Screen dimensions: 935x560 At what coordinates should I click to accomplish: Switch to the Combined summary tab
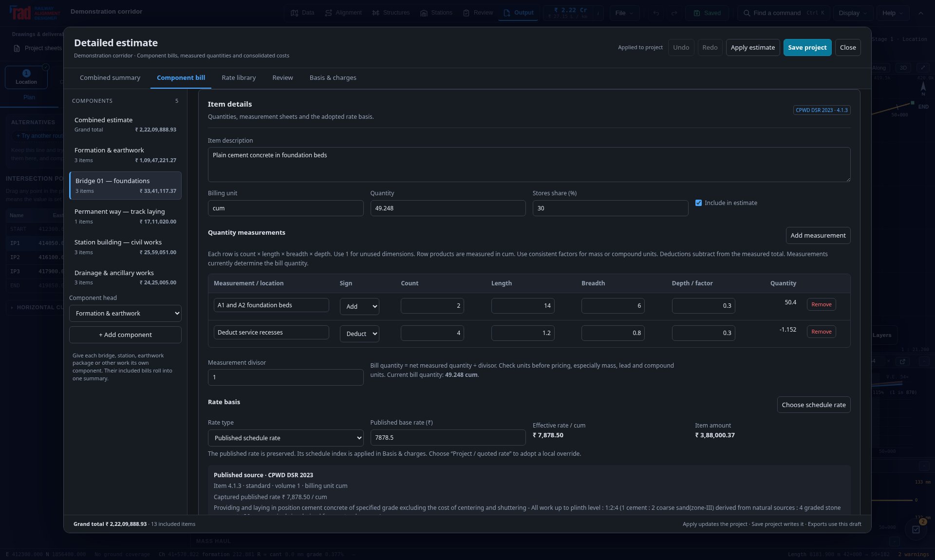click(110, 78)
